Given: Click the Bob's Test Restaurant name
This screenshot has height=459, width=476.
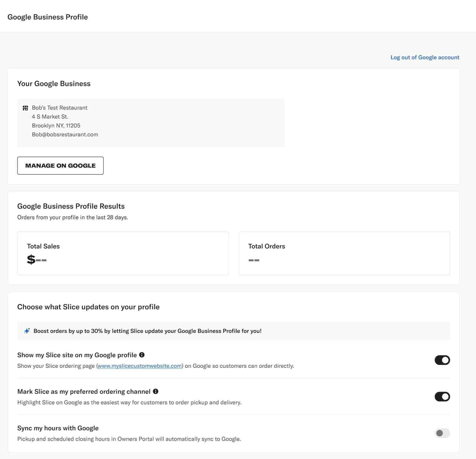Looking at the screenshot, I should coord(59,108).
